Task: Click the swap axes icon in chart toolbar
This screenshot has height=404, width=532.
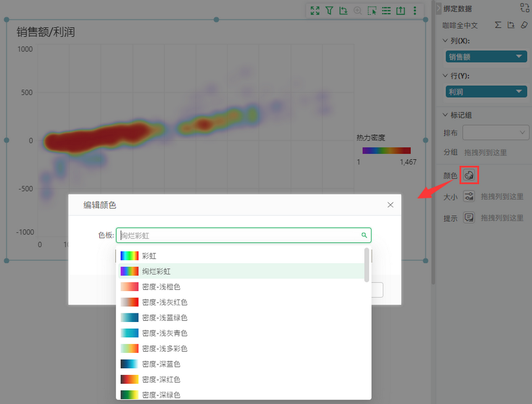Action: [x=343, y=10]
